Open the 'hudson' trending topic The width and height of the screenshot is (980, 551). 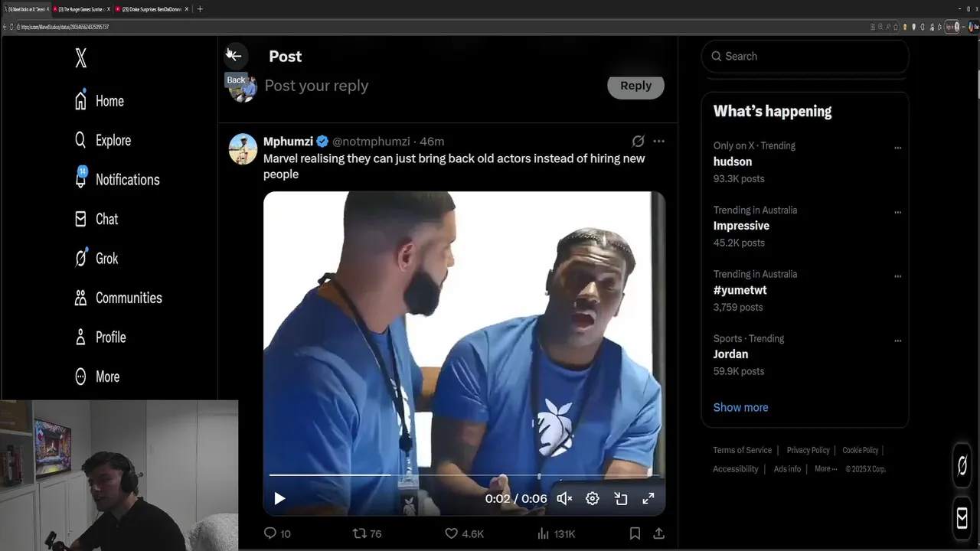(x=733, y=161)
